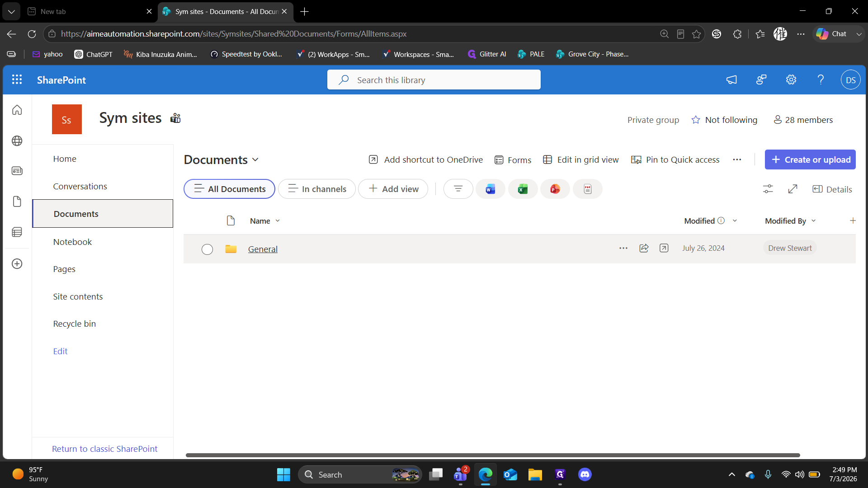Select the All Documents view
868x488 pixels.
coord(229,189)
